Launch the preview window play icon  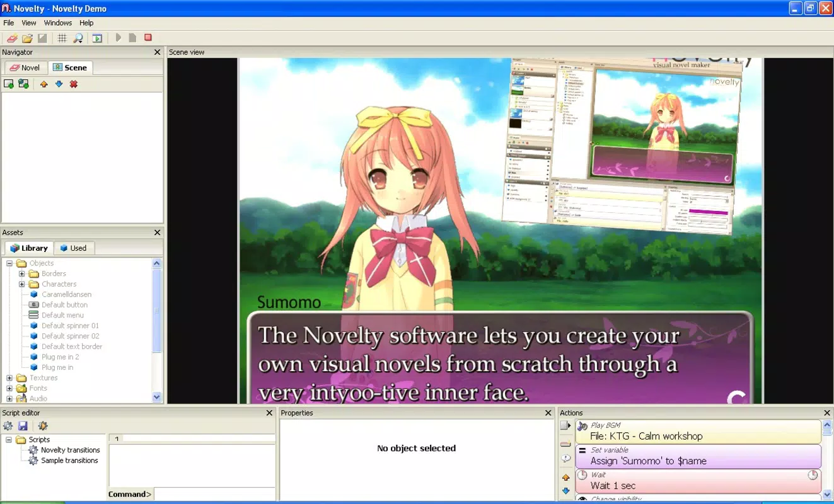97,38
